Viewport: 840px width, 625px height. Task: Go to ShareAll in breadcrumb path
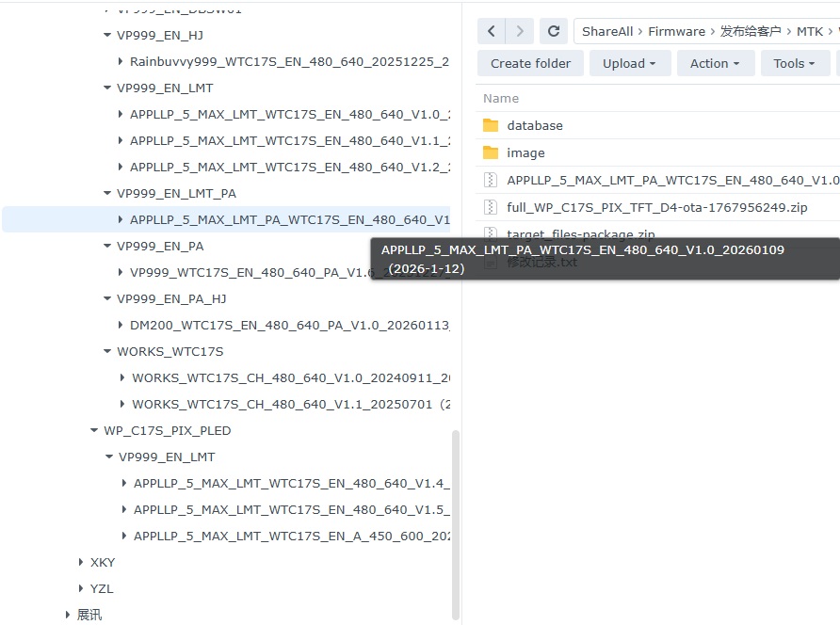607,31
